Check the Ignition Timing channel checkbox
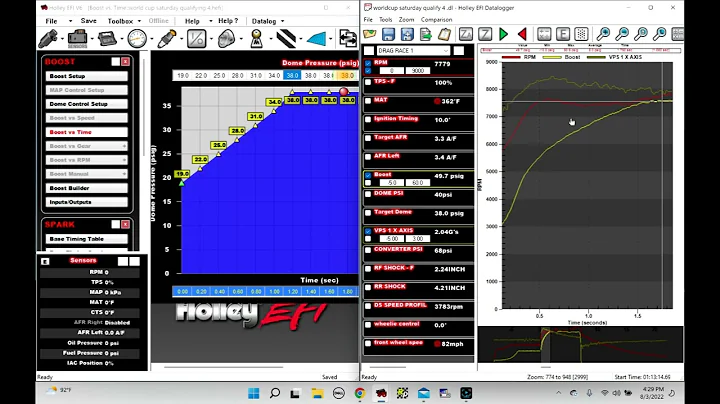The image size is (720, 404). 368,119
